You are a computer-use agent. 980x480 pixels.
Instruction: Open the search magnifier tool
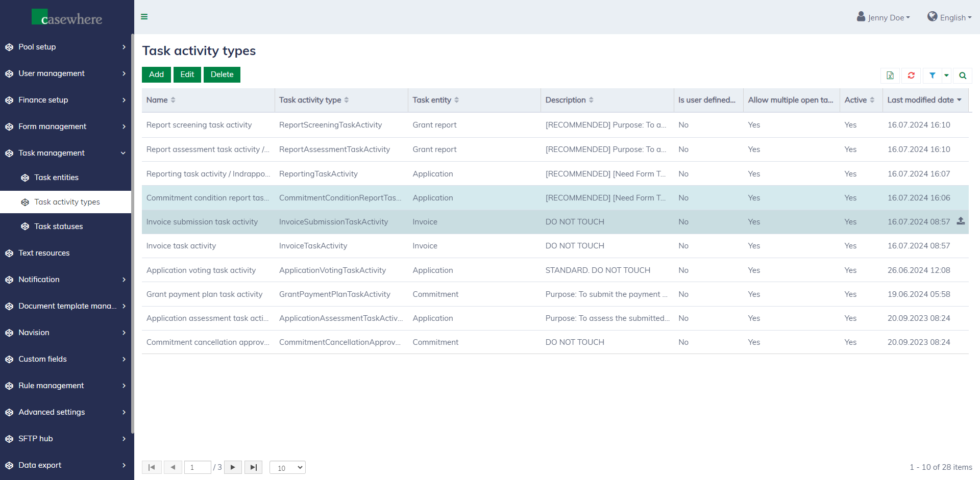(963, 75)
